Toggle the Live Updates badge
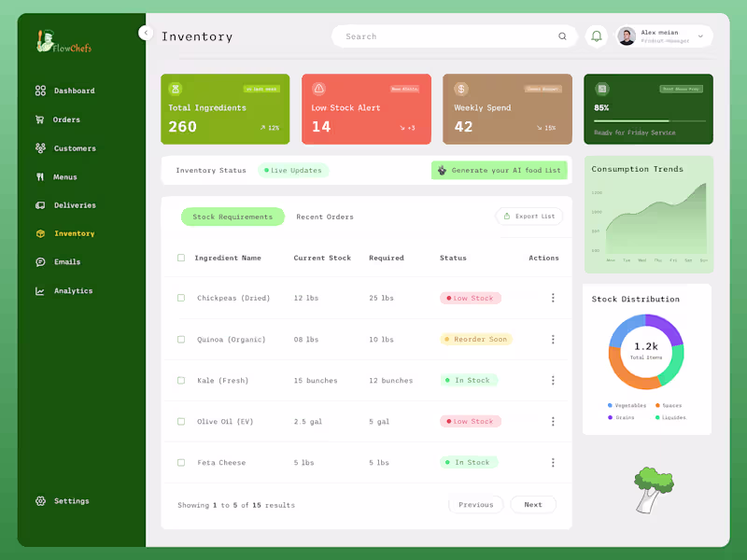This screenshot has width=747, height=560. (293, 170)
